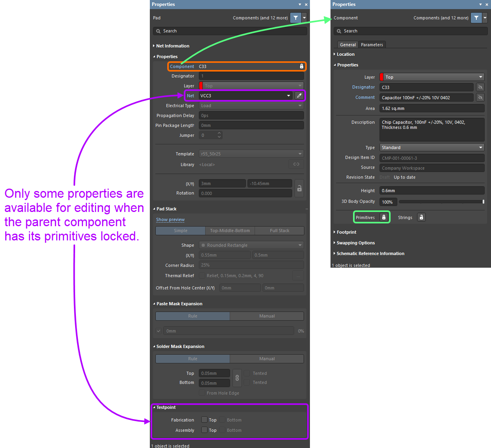Open the component Type Standard dropdown

(481, 147)
